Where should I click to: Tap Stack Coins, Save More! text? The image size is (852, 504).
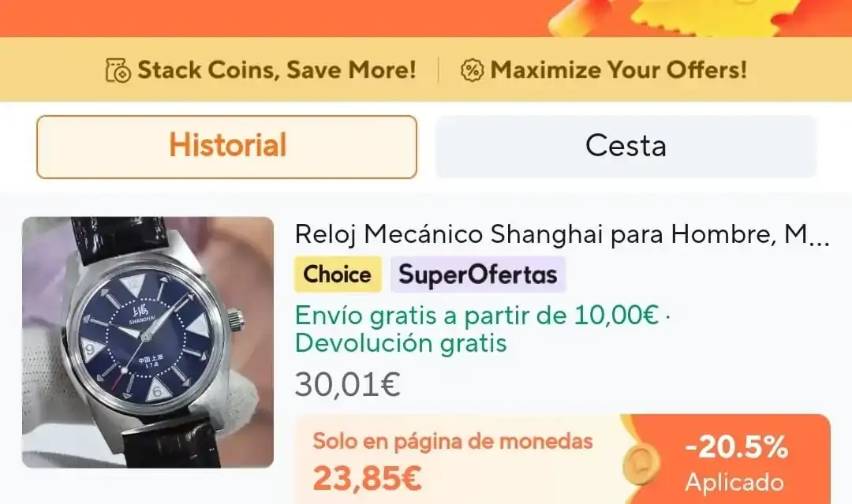[x=277, y=70]
